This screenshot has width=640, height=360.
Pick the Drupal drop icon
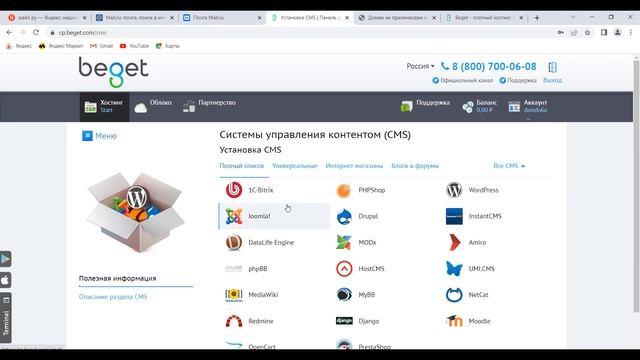tap(344, 216)
